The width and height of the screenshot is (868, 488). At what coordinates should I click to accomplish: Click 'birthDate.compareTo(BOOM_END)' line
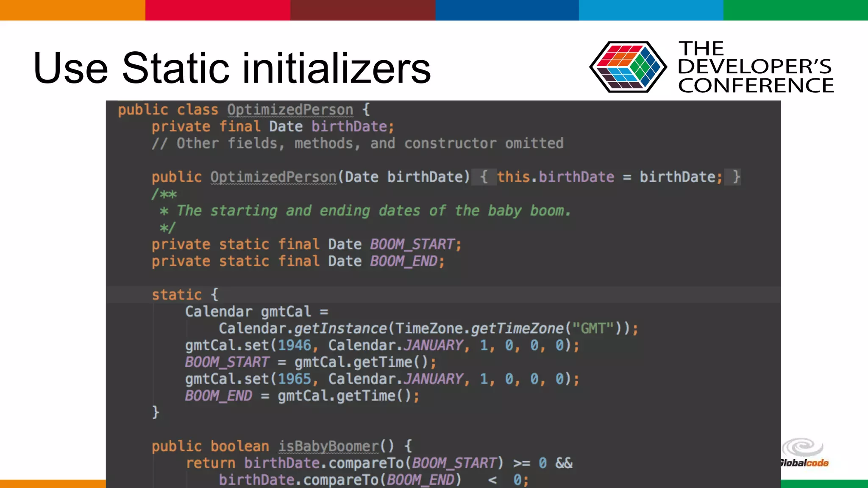click(x=374, y=480)
